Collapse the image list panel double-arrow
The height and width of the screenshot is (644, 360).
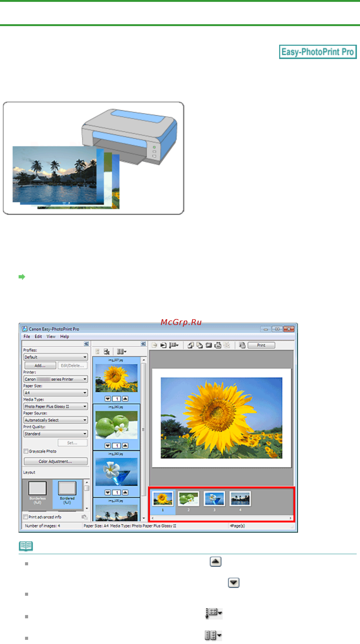click(x=143, y=344)
